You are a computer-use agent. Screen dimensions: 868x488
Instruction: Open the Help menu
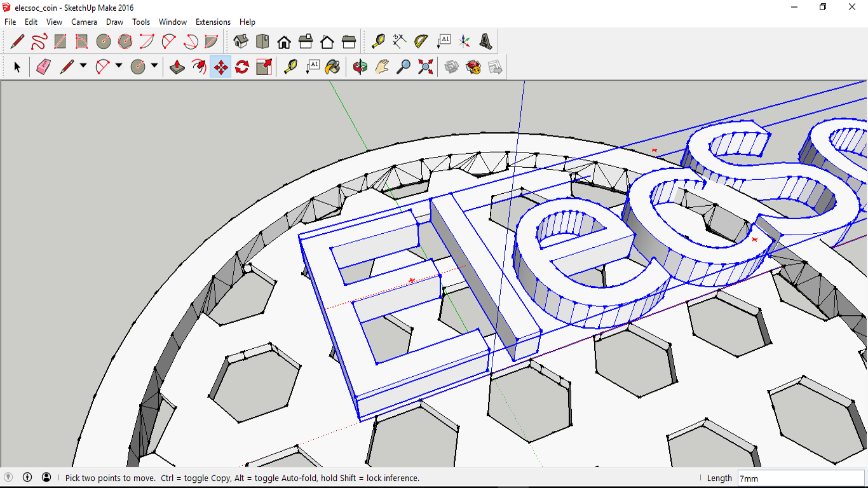click(x=247, y=22)
